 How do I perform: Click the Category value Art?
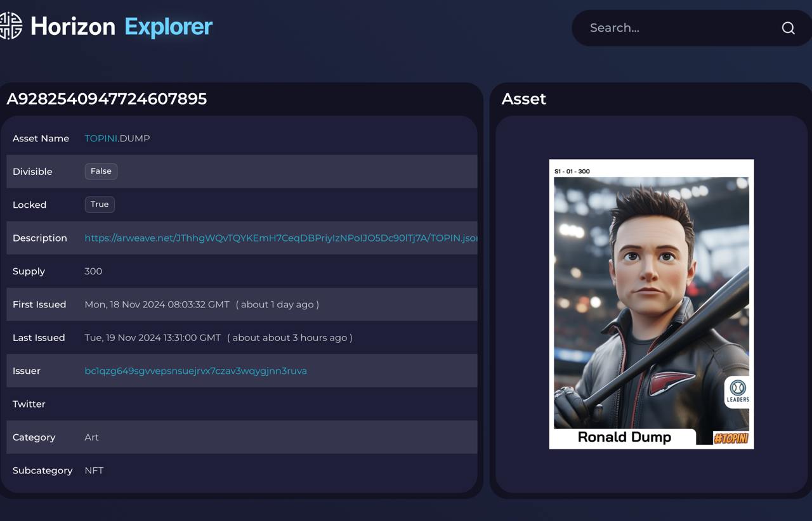pyautogui.click(x=91, y=437)
